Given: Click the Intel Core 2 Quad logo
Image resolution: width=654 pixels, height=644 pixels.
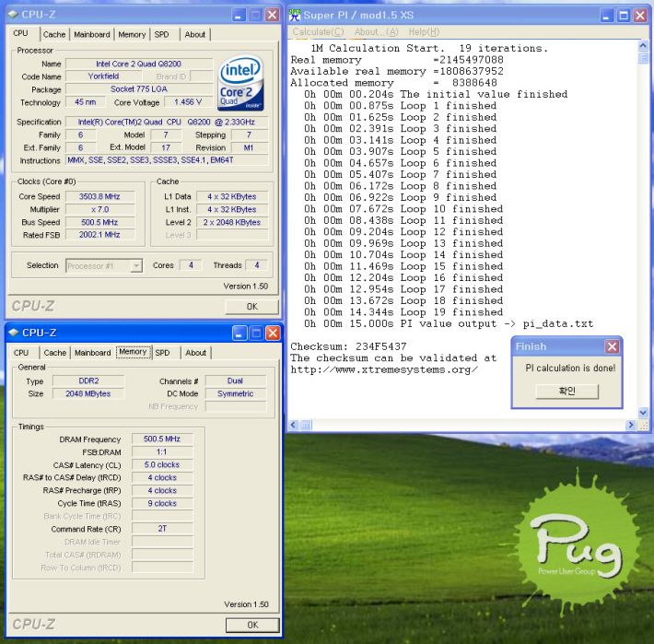Looking at the screenshot, I should [240, 84].
